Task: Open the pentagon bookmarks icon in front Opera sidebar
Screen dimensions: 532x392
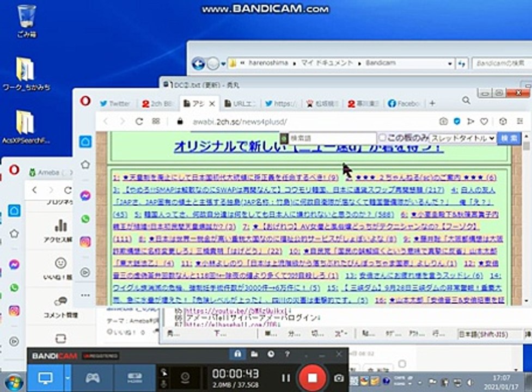Action: point(85,165)
